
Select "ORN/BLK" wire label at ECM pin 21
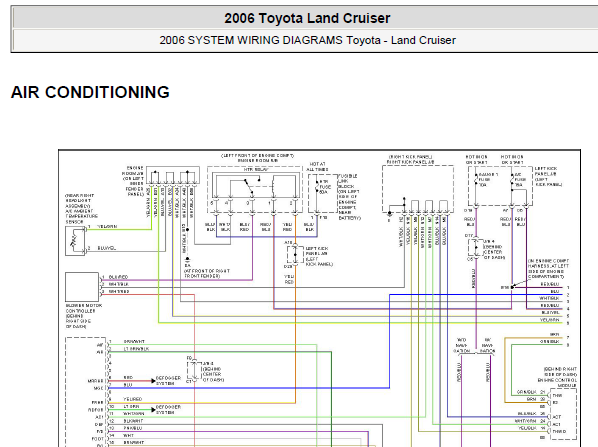(526, 392)
